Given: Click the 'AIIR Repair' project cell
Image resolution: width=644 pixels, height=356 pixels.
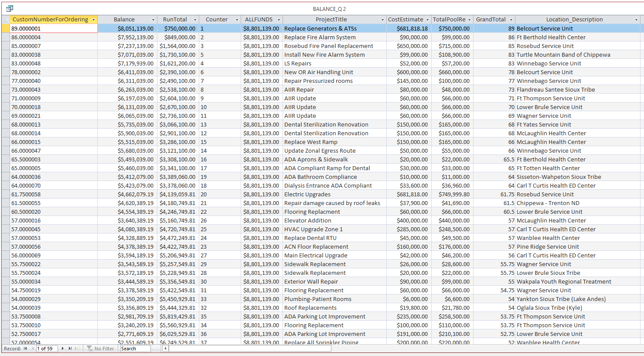Looking at the screenshot, I should (x=334, y=89).
